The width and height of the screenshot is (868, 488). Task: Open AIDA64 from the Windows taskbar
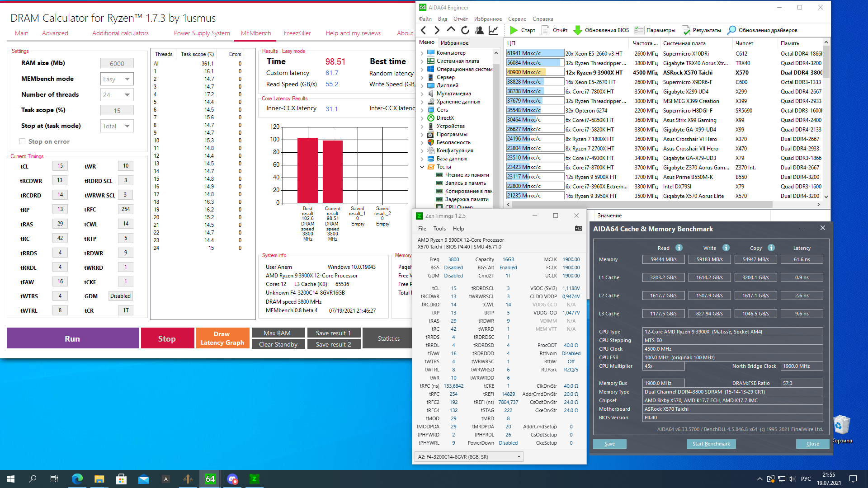click(210, 479)
